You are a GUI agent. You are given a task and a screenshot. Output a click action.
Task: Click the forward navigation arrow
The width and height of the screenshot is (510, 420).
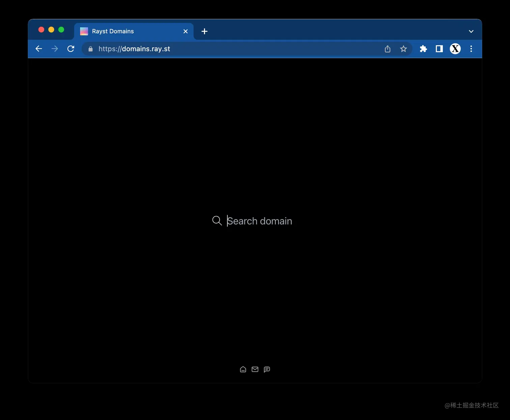[x=55, y=49]
